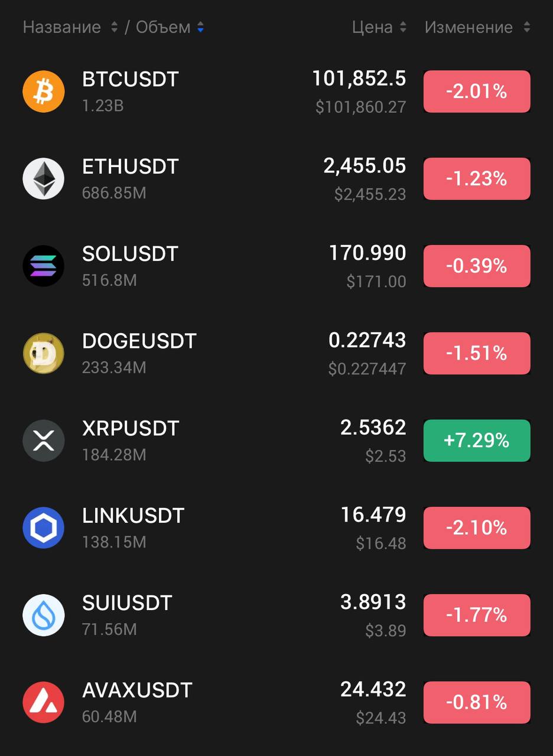Toggle green +7.29% XRP change badge
The image size is (553, 756).
[x=477, y=441]
